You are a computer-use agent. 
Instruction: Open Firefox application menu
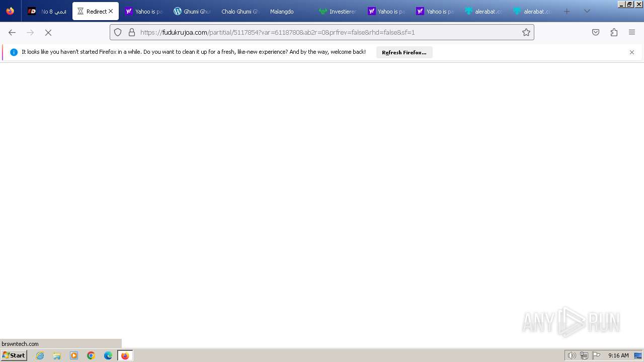pos(632,32)
